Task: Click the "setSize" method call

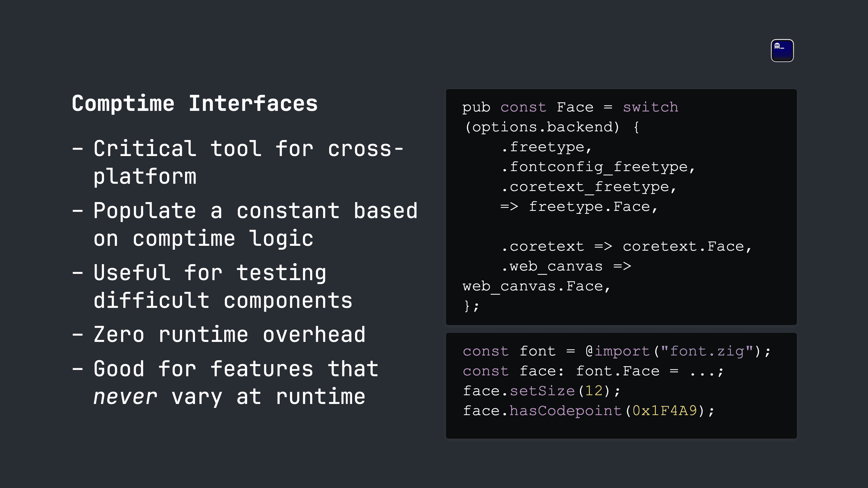Action: tap(542, 391)
